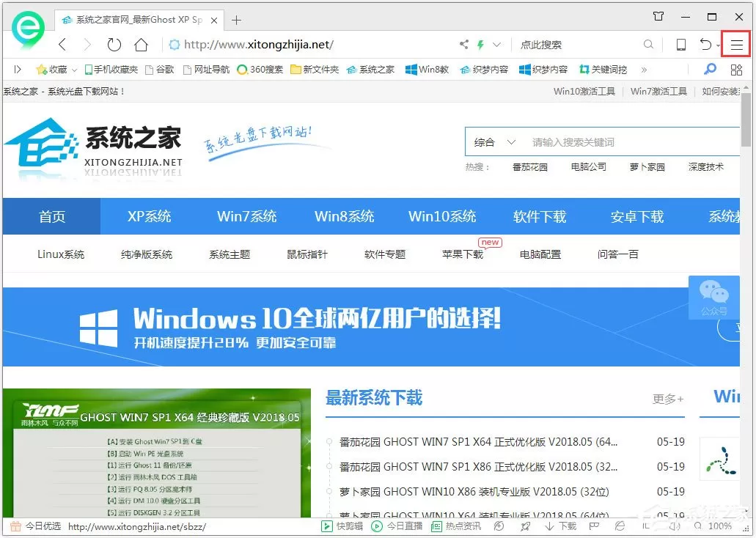This screenshot has height=538, width=756.
Task: Open the Win10激活工具 link
Action: (584, 91)
